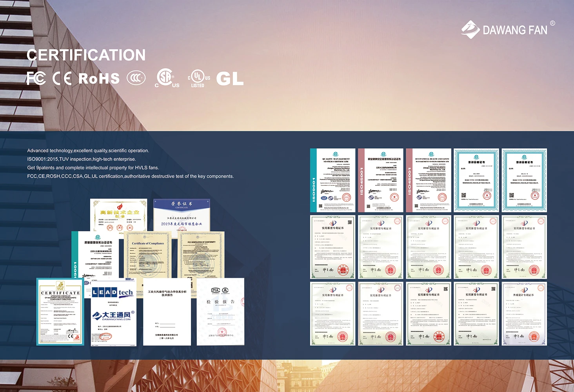574x392 pixels.
Task: Click the "DAWANG FAN" brand name text
Action: point(515,30)
